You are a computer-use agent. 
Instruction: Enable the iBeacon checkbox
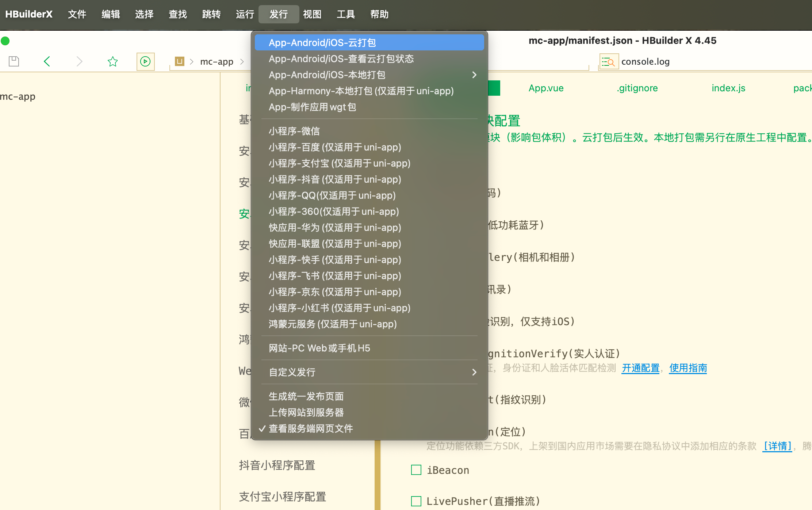pos(416,470)
